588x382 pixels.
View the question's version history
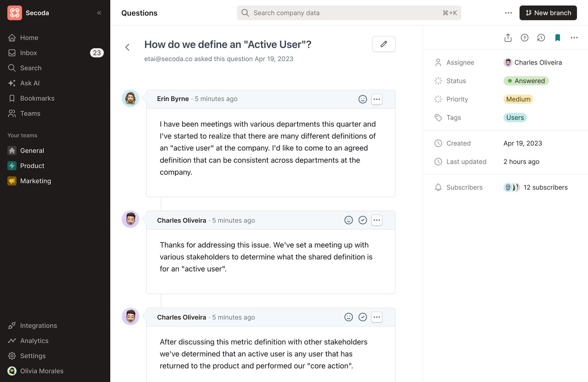[x=541, y=37]
